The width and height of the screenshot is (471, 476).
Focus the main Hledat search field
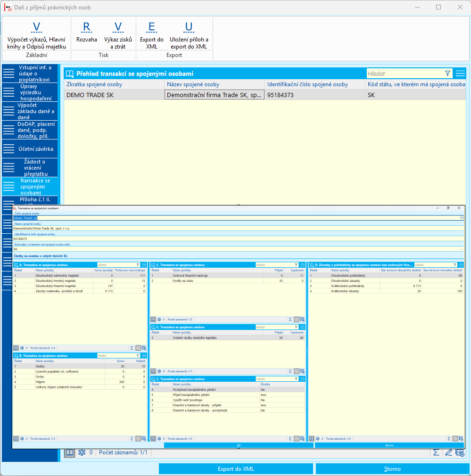[x=405, y=74]
